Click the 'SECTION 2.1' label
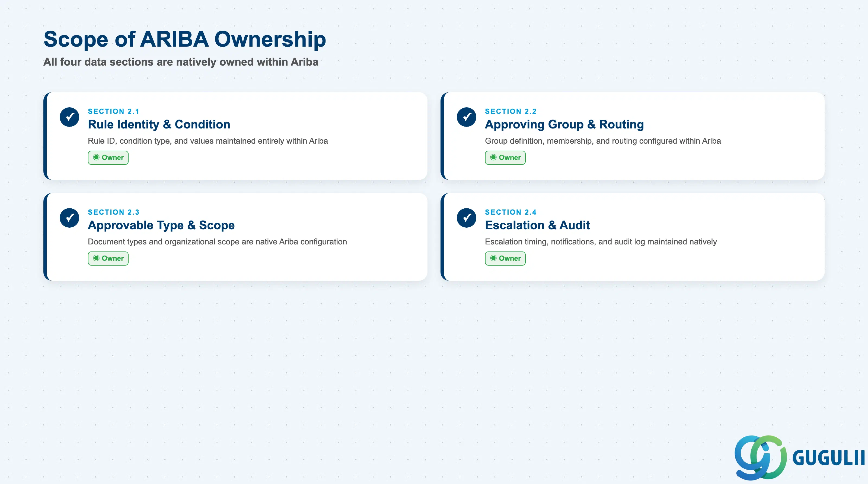Viewport: 868px width, 484px height. click(114, 111)
